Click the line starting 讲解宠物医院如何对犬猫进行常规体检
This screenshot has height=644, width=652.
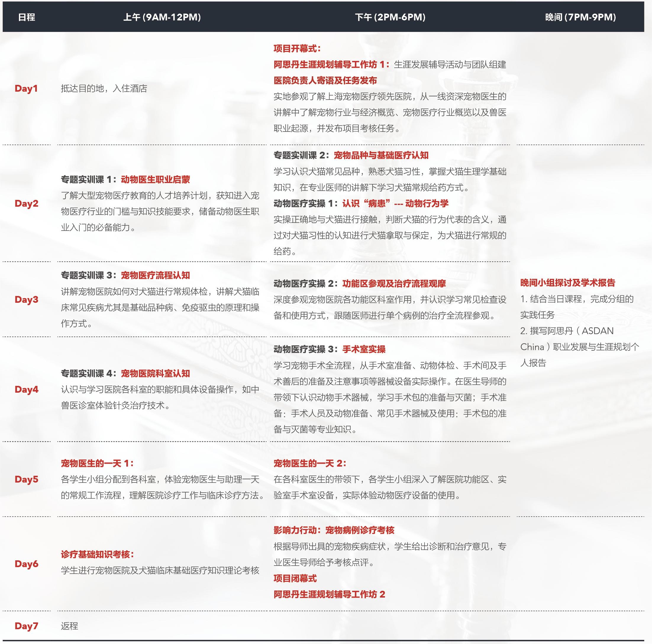(160, 292)
